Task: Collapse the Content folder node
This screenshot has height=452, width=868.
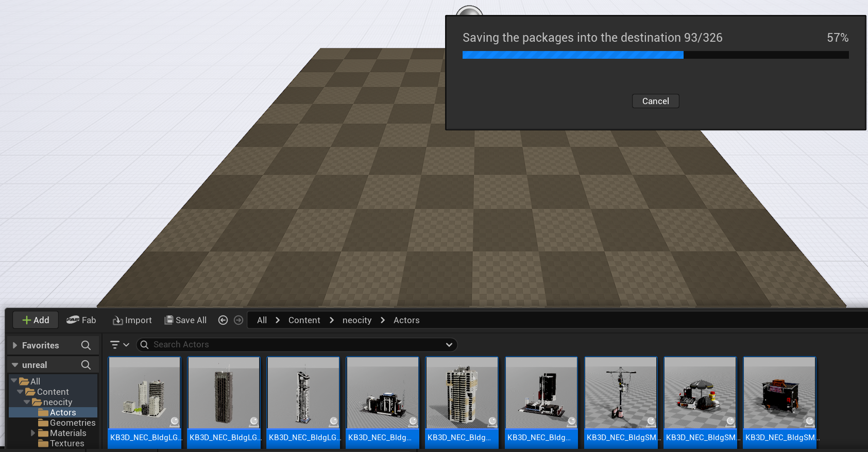Action: (x=20, y=392)
